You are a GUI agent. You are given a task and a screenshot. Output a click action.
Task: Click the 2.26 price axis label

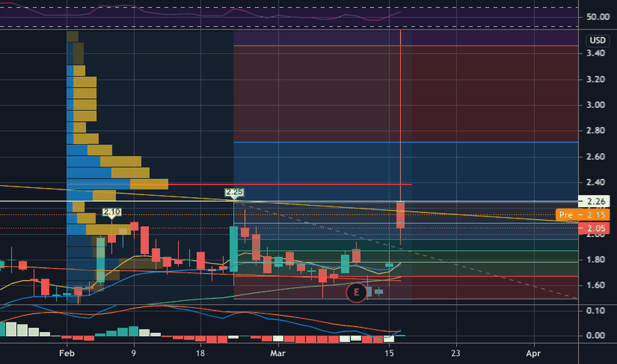(x=594, y=201)
